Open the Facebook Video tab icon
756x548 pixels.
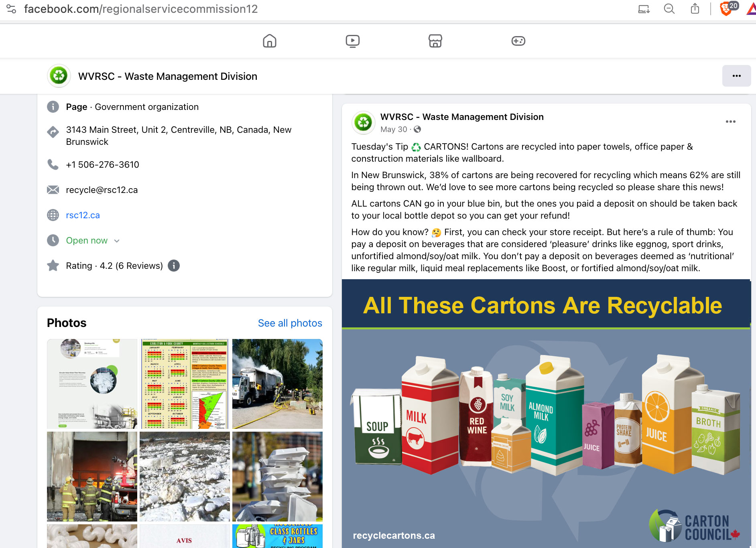point(353,41)
